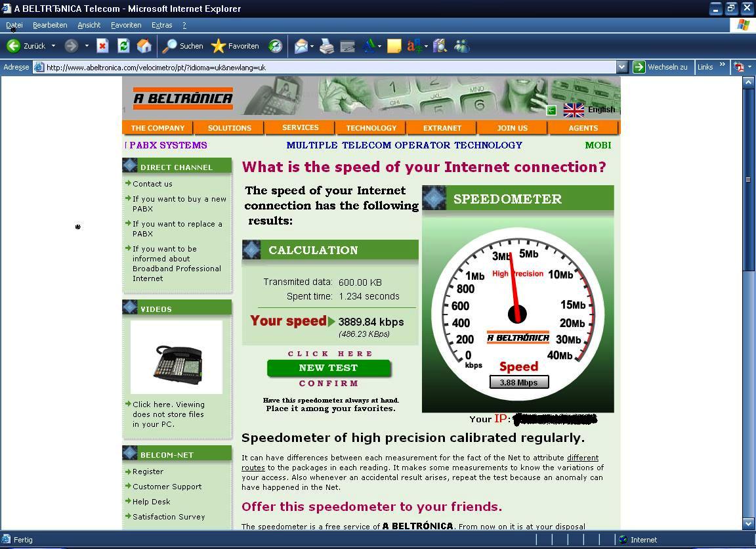The height and width of the screenshot is (549, 756).
Task: Stop page loading with red X icon
Action: [x=102, y=46]
